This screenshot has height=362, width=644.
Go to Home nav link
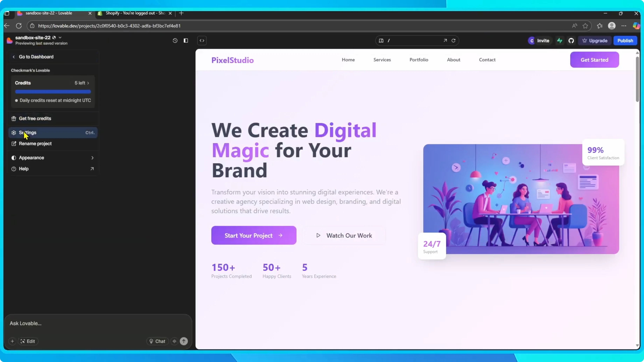(x=348, y=60)
